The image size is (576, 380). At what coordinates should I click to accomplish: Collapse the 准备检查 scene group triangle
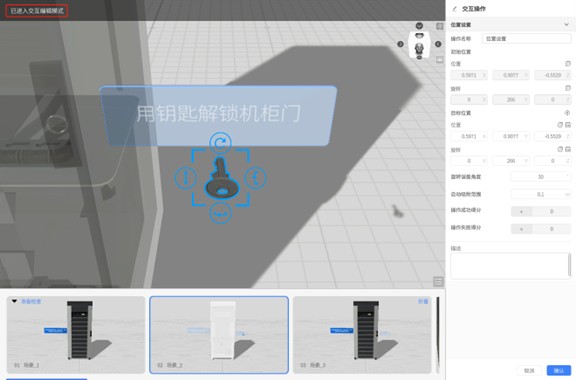pos(14,301)
